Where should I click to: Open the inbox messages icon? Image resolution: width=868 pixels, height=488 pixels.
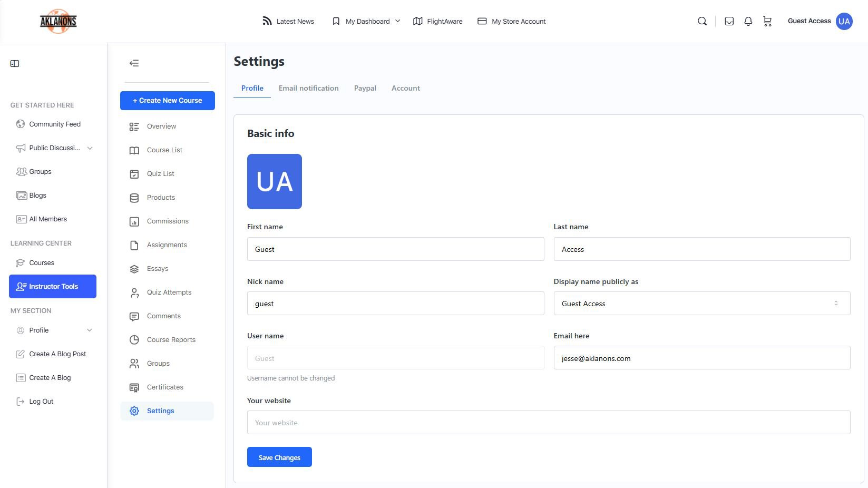click(x=729, y=21)
